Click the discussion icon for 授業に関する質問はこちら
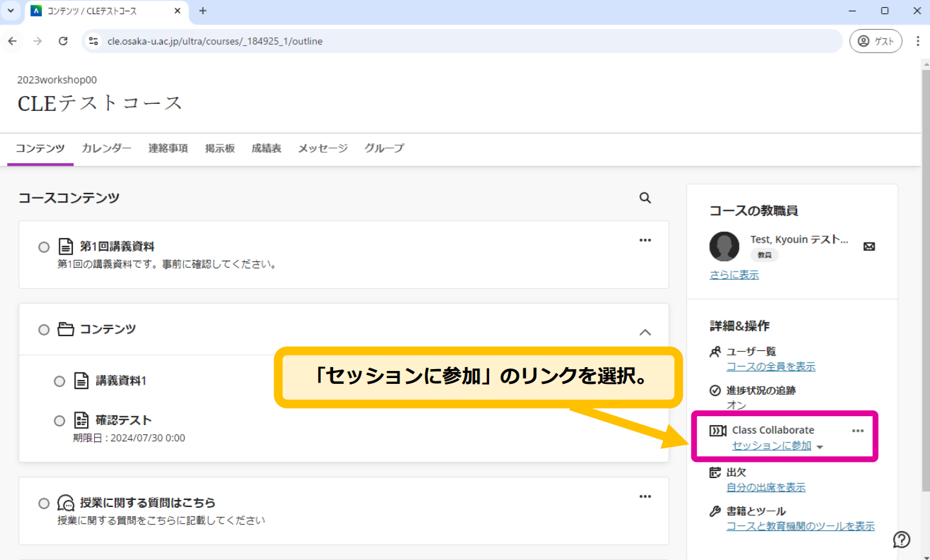The width and height of the screenshot is (930, 560). 66,503
